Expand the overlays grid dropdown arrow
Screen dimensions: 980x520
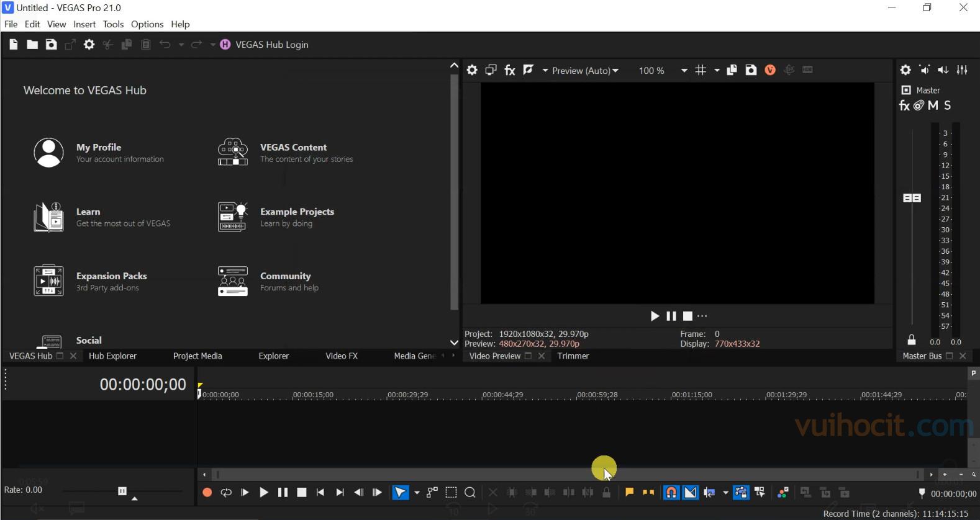pos(717,71)
